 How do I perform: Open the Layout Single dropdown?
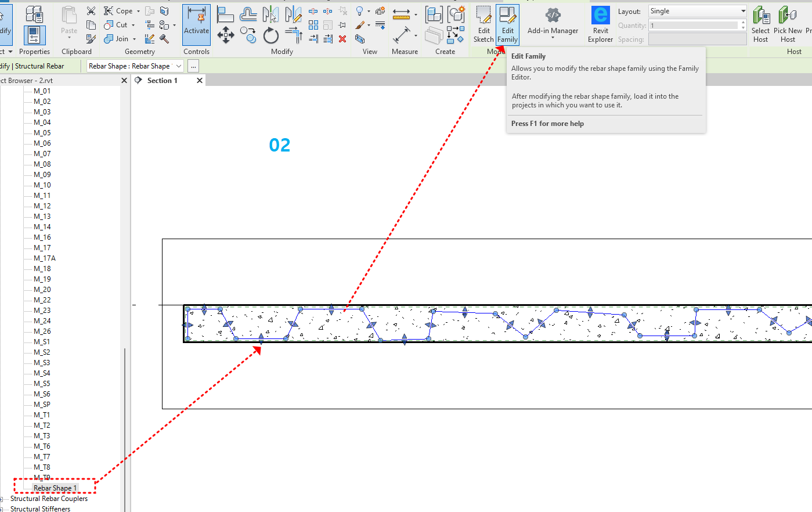pos(698,11)
